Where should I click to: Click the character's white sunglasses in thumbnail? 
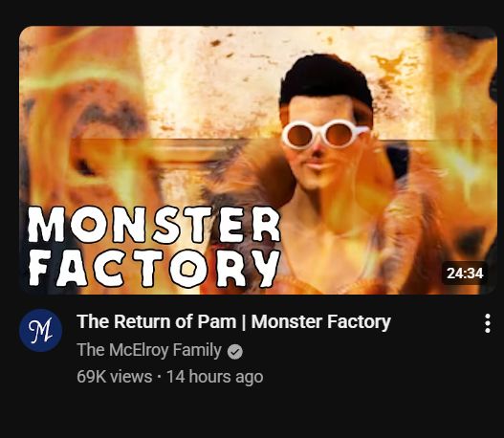324,134
